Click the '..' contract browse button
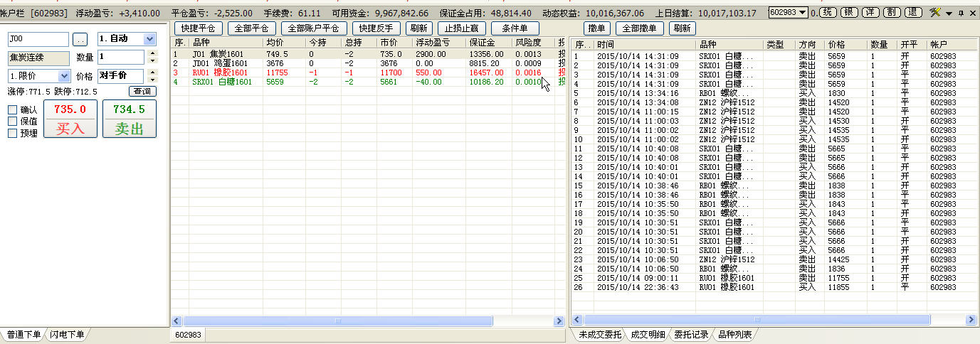The image size is (980, 344). [x=80, y=40]
